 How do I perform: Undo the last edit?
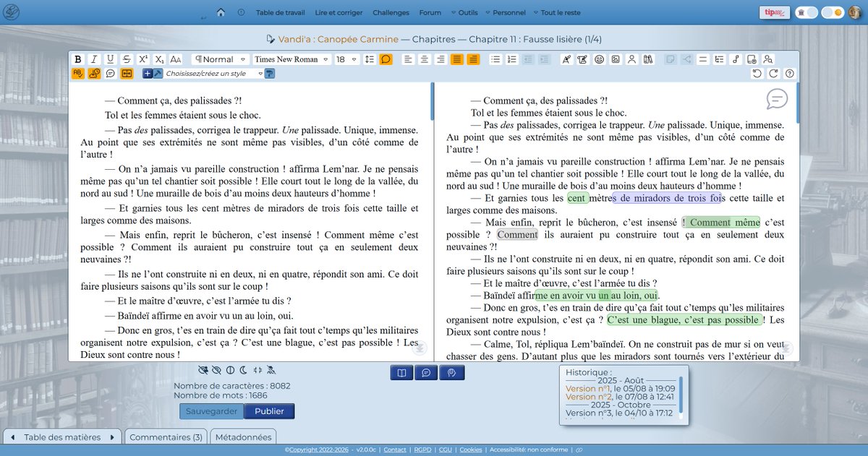coord(757,73)
